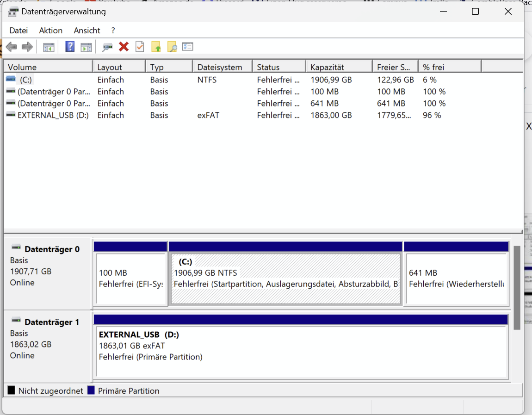The image size is (532, 415).
Task: Click the 1863,00 GB capacity cell
Action: (331, 115)
